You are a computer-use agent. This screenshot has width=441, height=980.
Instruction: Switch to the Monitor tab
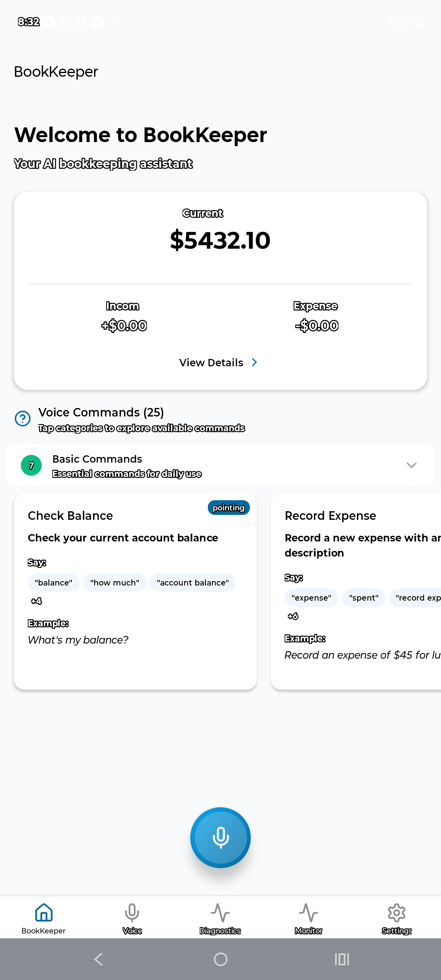(308, 913)
